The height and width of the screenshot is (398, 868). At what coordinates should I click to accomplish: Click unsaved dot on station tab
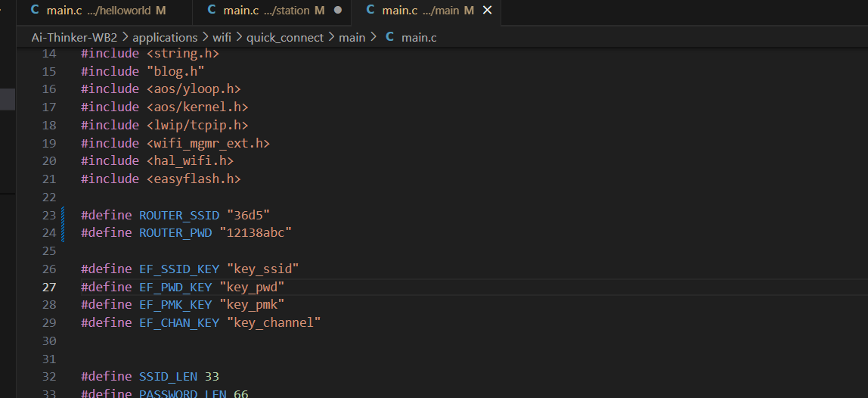[338, 10]
